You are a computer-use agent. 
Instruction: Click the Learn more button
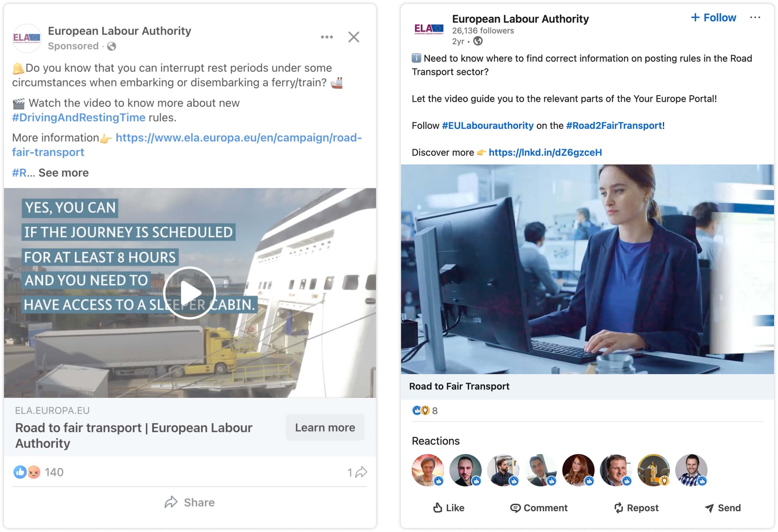pos(325,427)
